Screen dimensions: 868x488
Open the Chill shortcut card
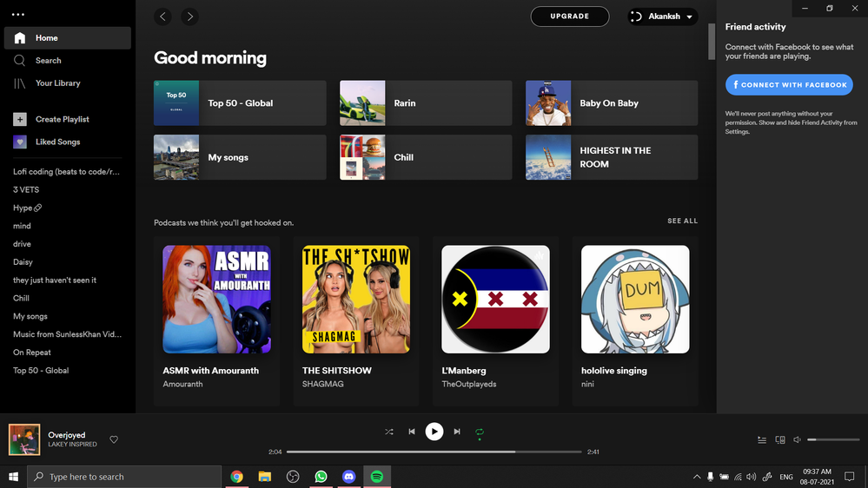point(426,157)
